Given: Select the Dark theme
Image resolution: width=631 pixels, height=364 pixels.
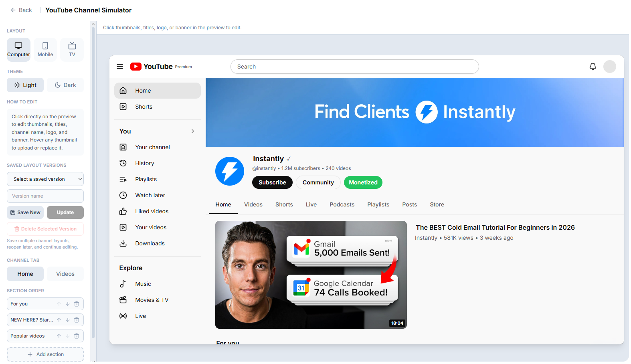Looking at the screenshot, I should [65, 85].
